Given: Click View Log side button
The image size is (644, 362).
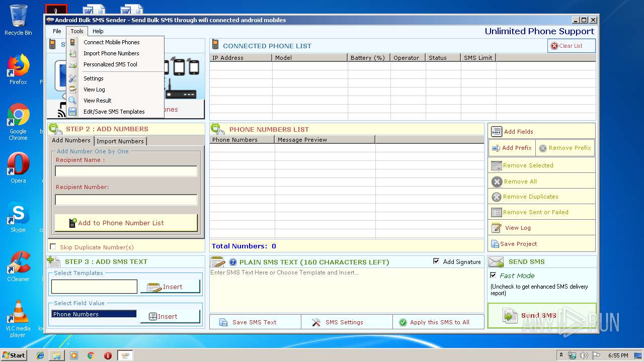Looking at the screenshot, I should pyautogui.click(x=541, y=228).
